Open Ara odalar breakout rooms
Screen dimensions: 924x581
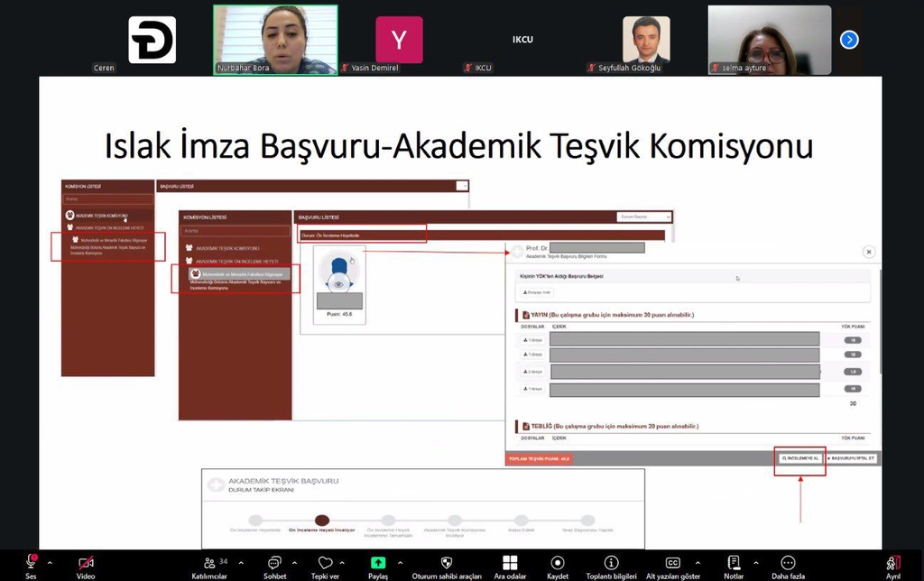pyautogui.click(x=510, y=562)
